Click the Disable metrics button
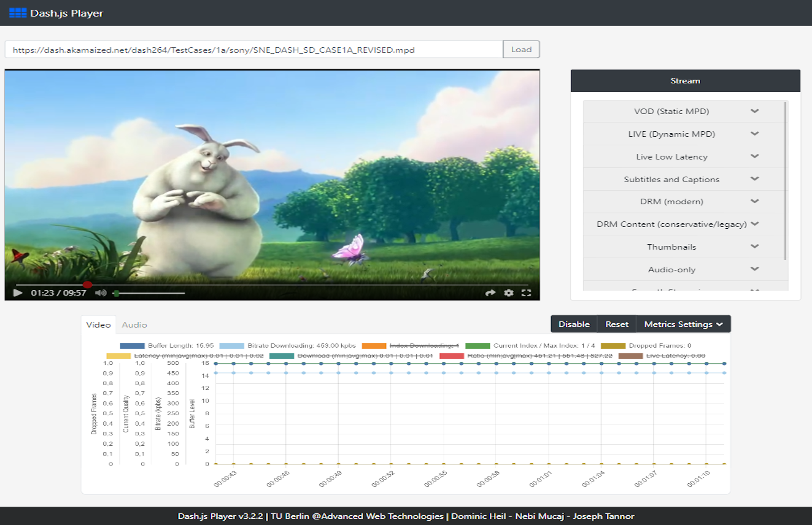Image resolution: width=812 pixels, height=525 pixels. 574,324
